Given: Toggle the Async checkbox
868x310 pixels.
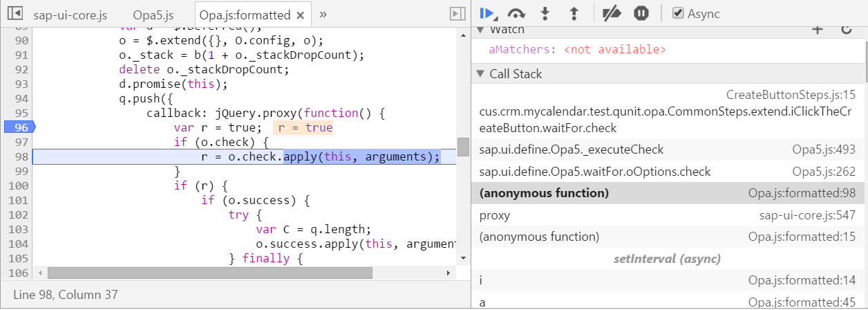Looking at the screenshot, I should point(678,13).
